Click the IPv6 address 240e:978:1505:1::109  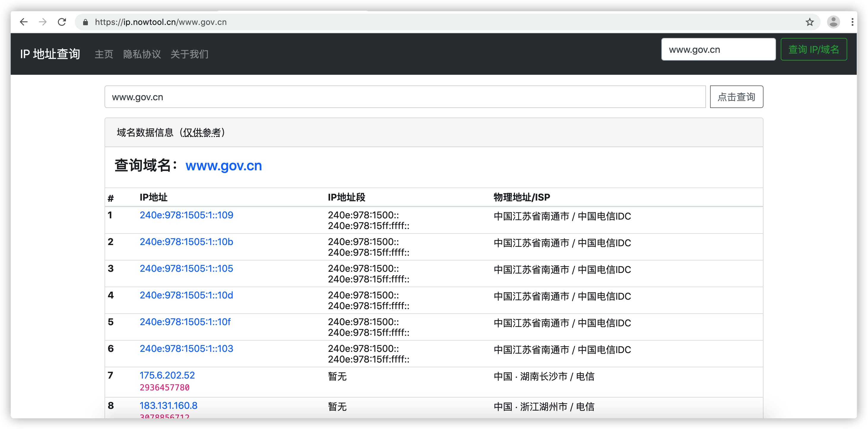pos(186,215)
